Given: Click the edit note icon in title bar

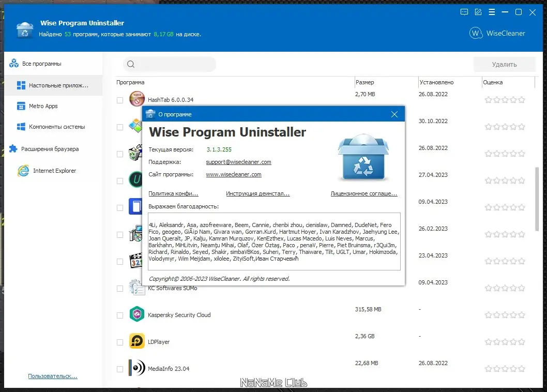Looking at the screenshot, I should pos(478,12).
